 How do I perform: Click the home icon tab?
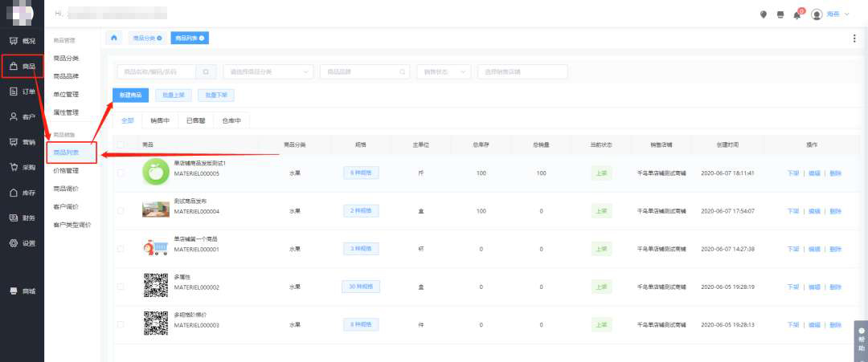tap(114, 38)
